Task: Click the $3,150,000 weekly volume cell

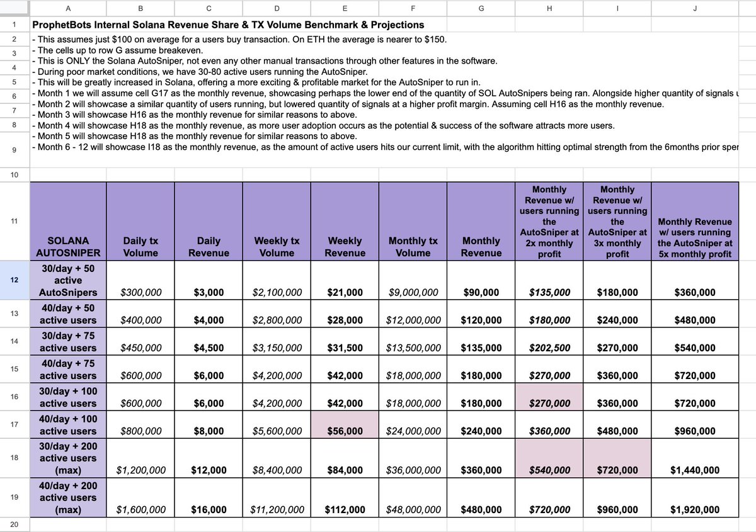Action: pyautogui.click(x=277, y=342)
